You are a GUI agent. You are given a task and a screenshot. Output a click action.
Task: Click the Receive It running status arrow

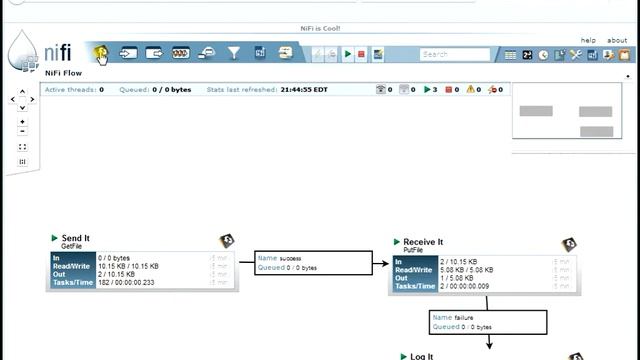click(396, 242)
